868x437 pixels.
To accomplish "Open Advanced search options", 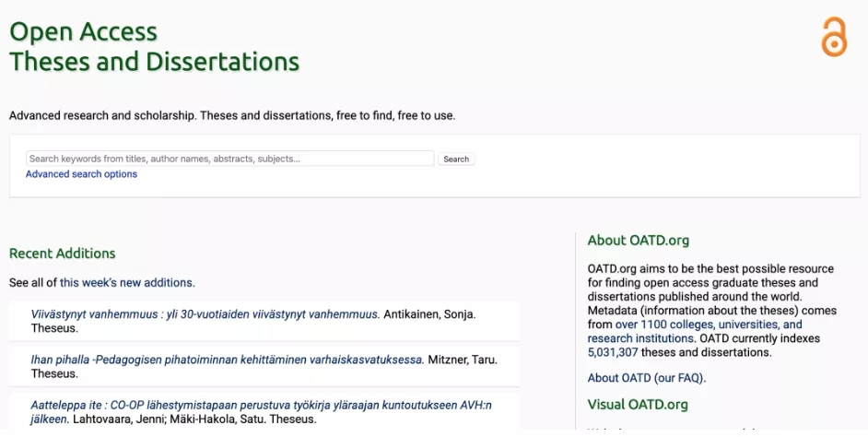I will coord(81,174).
